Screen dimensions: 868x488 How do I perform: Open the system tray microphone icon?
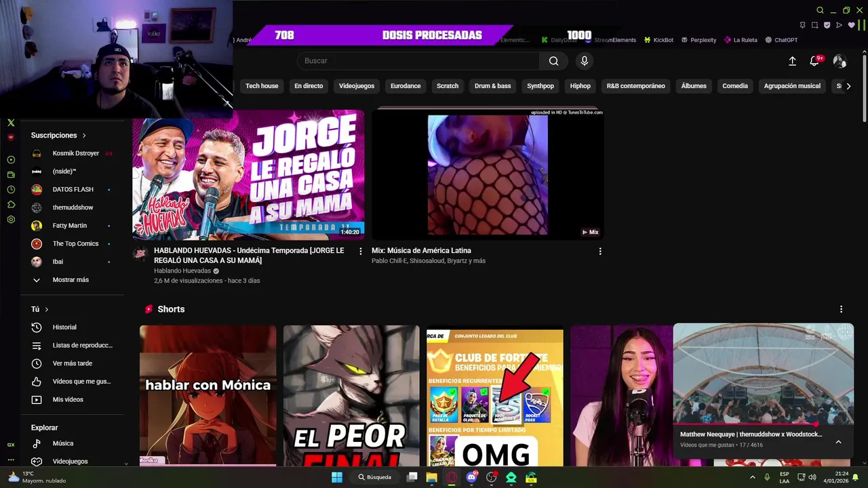tap(767, 477)
